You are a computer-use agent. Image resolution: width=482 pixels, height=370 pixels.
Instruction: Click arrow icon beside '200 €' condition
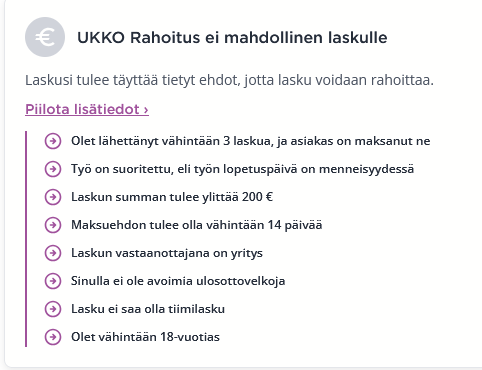coord(53,197)
